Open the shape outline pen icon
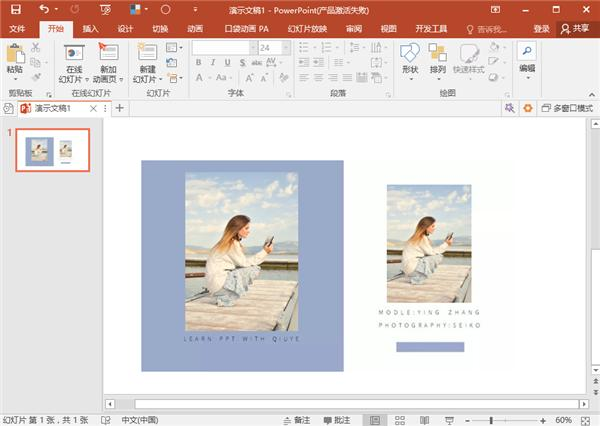 [496, 62]
